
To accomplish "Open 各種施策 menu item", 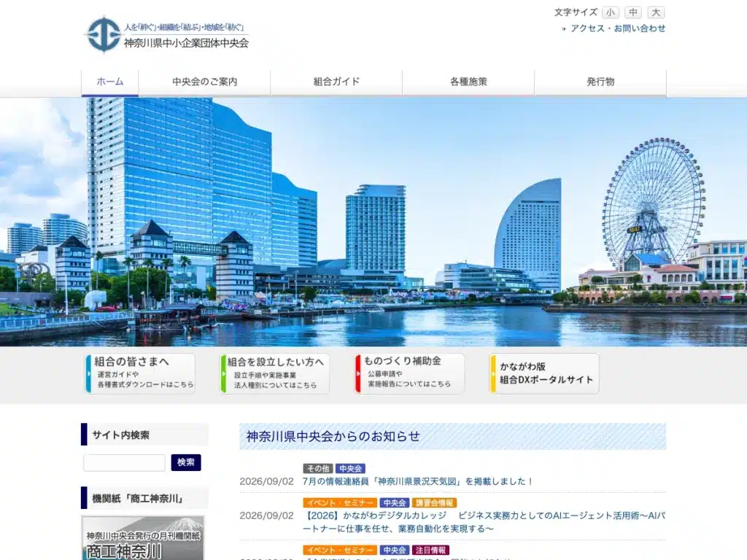I will [x=468, y=82].
